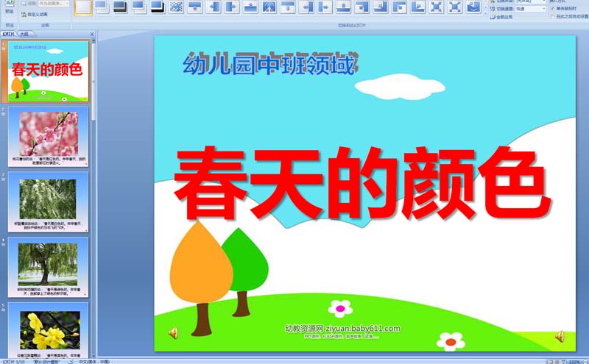Apply the checkered Dissolve transition

click(176, 7)
